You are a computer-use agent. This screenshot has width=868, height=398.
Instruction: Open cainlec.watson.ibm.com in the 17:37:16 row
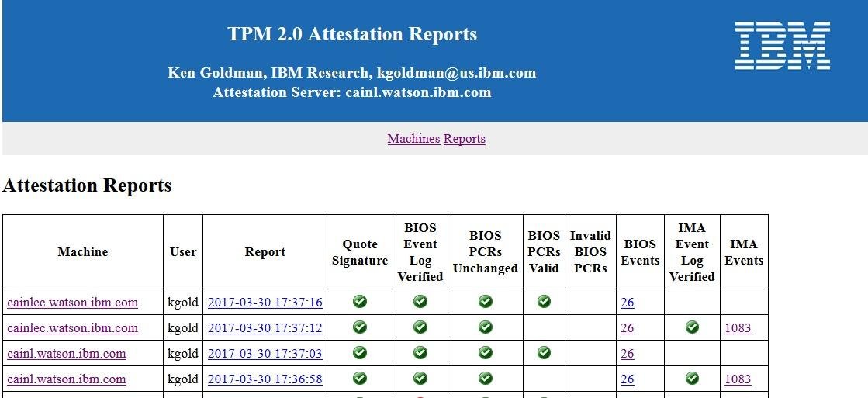tap(72, 303)
